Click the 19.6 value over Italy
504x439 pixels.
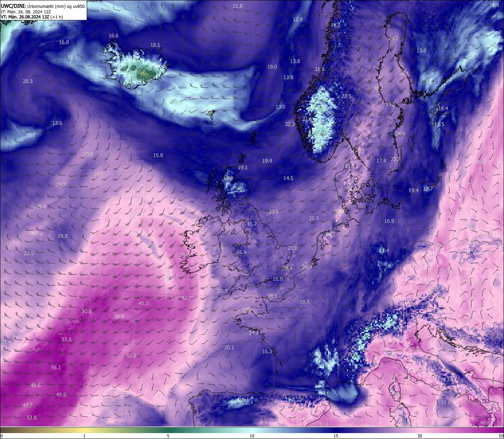point(446,403)
